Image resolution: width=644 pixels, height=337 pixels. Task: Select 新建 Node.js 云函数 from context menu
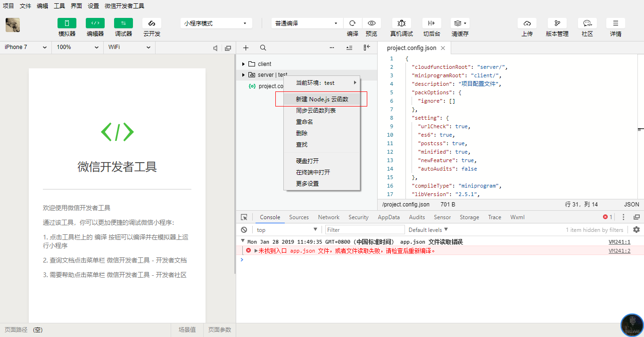[322, 99]
